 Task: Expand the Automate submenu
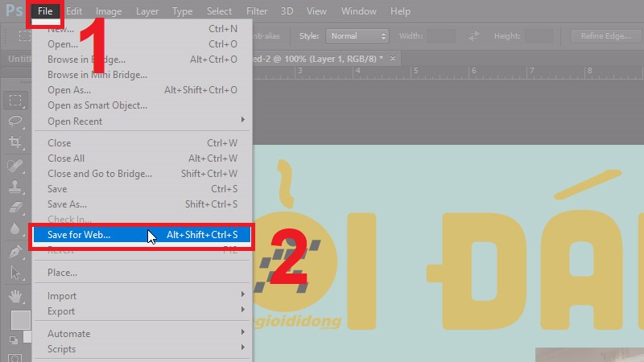point(142,333)
